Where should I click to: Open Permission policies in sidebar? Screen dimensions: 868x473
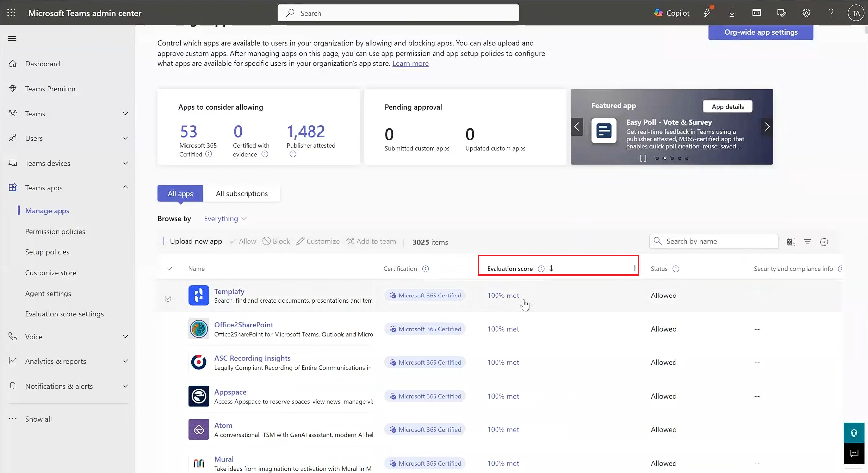[x=55, y=232]
